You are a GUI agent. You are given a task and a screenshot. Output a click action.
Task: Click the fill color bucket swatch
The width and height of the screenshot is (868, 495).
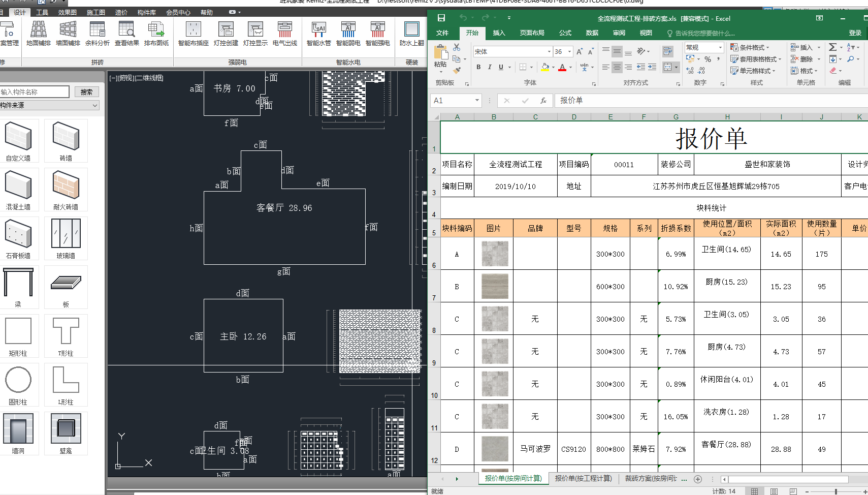[x=545, y=67]
